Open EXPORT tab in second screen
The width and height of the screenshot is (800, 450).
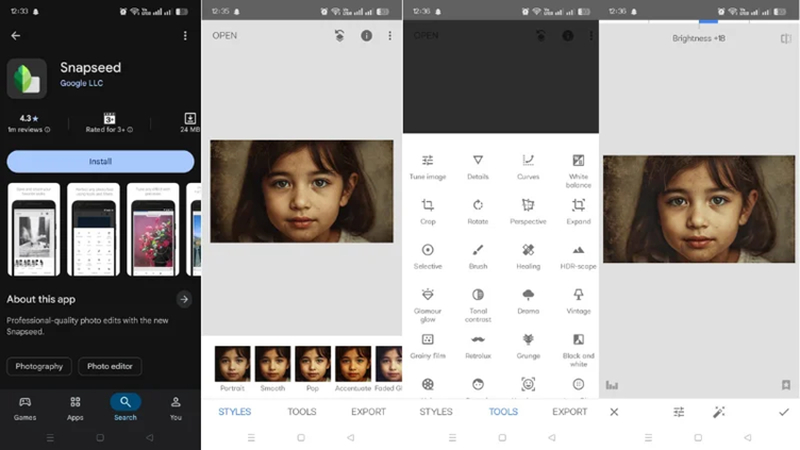click(368, 412)
